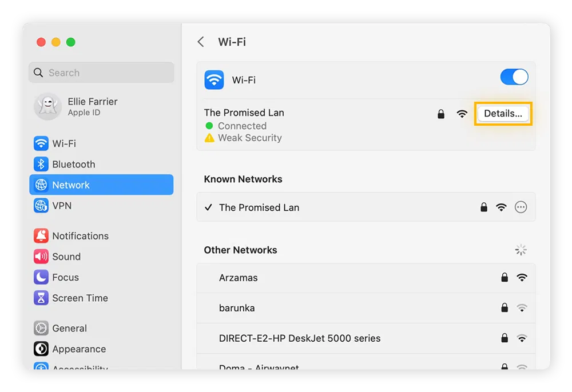Connect to DIRECT-E2-HP DeskJet 5000 series
This screenshot has width=572, height=392.
366,338
